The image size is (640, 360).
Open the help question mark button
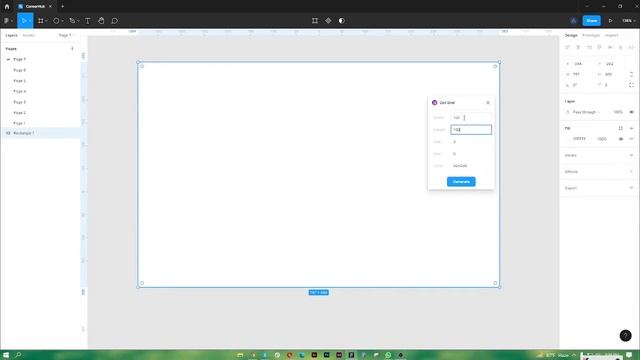click(625, 336)
